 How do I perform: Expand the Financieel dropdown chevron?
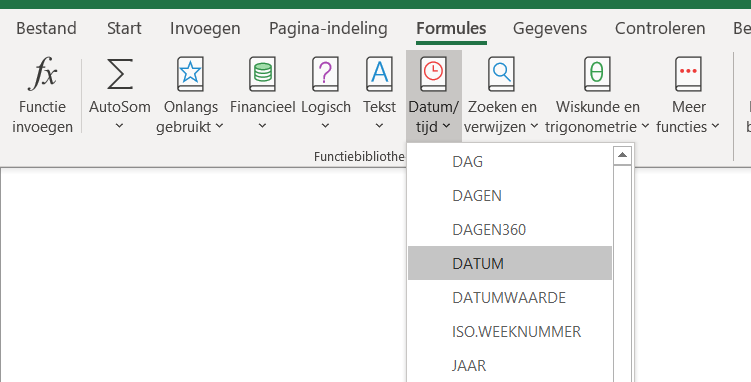pyautogui.click(x=262, y=126)
